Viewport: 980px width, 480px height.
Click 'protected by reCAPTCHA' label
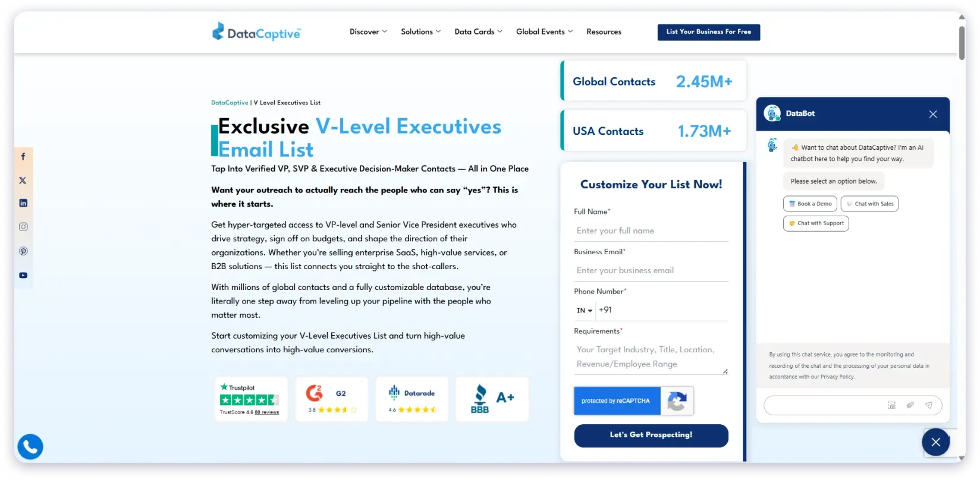[615, 401]
